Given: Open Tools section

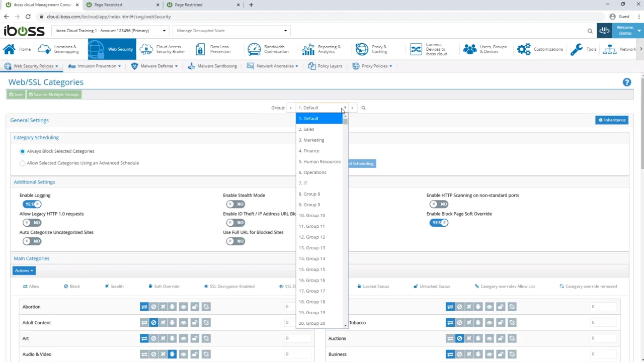Looking at the screenshot, I should click(584, 49).
